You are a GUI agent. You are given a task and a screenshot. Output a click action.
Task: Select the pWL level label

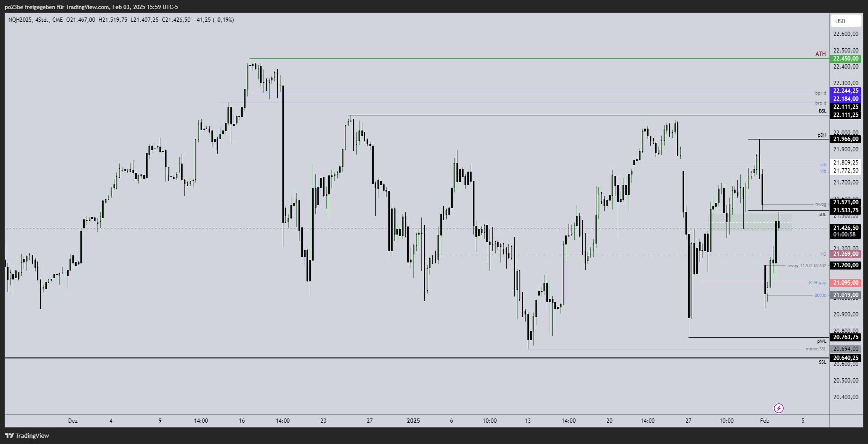(822, 341)
